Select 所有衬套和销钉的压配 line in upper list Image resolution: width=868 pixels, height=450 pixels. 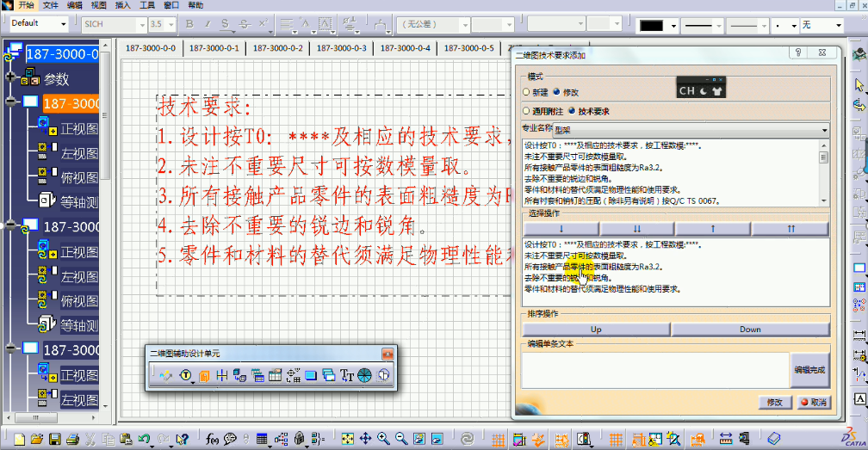(623, 200)
